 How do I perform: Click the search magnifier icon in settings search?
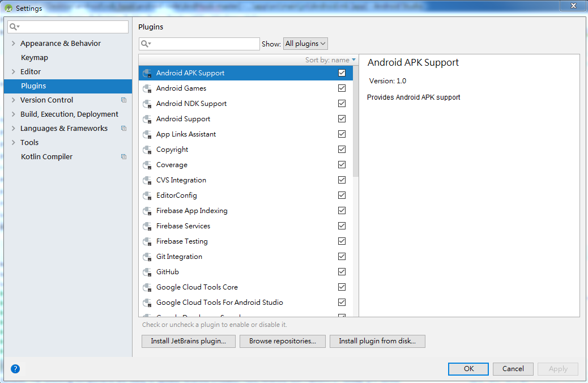coord(14,27)
